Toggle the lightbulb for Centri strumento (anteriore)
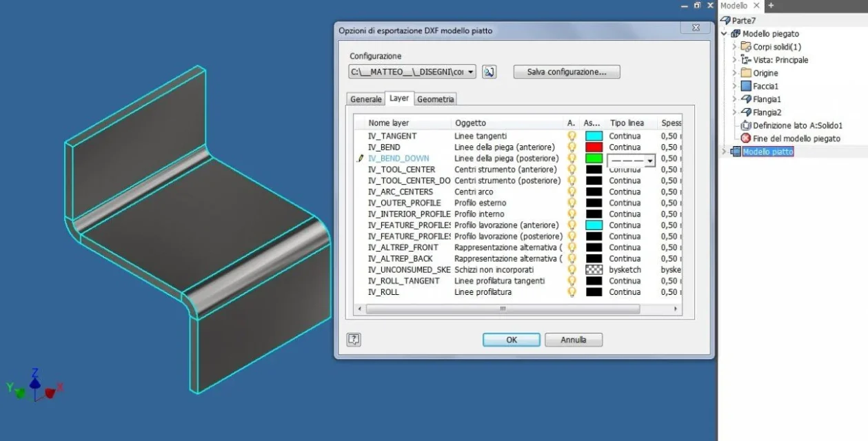The width and height of the screenshot is (868, 441). pyautogui.click(x=572, y=170)
